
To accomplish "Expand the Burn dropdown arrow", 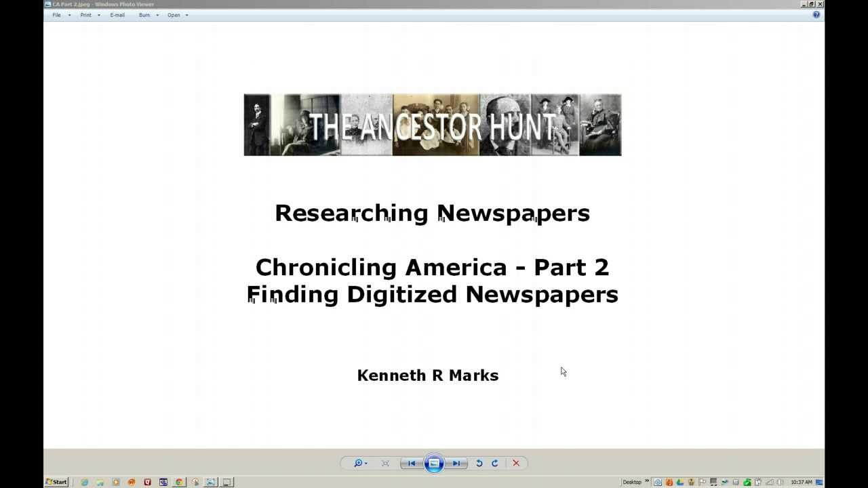I will coord(157,15).
